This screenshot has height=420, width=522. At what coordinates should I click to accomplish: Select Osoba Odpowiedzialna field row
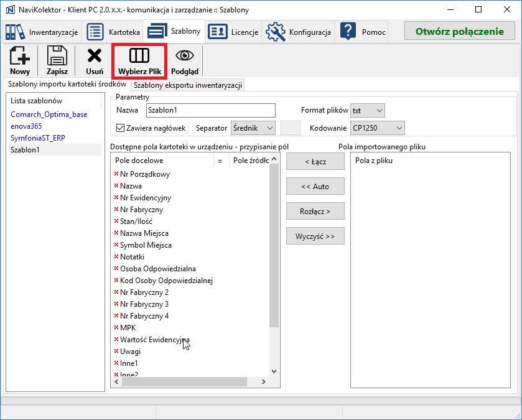point(192,269)
